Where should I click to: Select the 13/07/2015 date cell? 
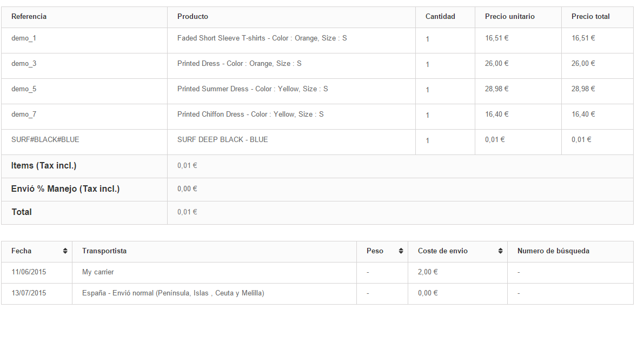pyautogui.click(x=29, y=293)
